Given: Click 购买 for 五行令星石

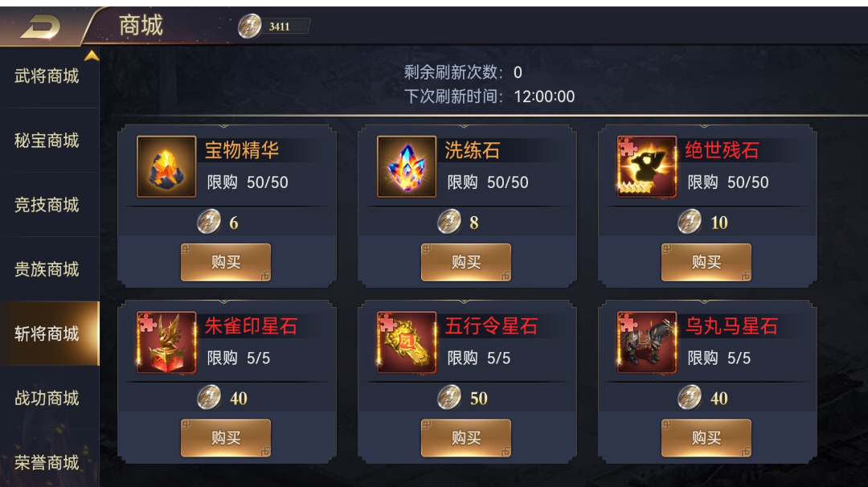Looking at the screenshot, I should (466, 438).
